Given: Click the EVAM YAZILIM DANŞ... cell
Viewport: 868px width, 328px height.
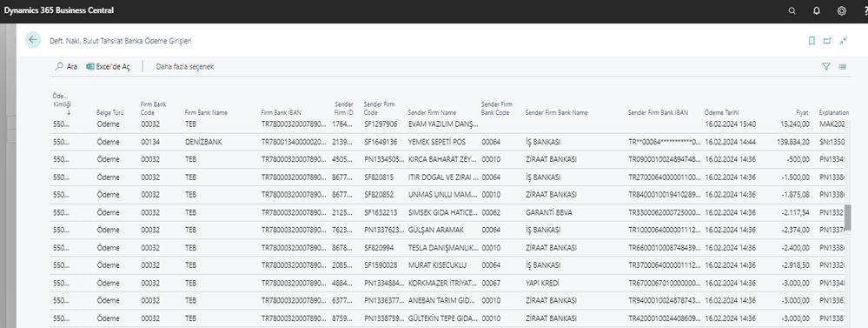Looking at the screenshot, I should tap(443, 124).
